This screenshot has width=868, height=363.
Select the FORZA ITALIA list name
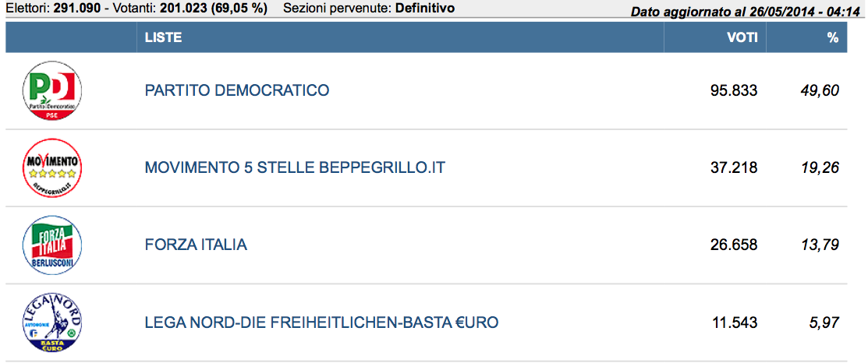pyautogui.click(x=196, y=245)
